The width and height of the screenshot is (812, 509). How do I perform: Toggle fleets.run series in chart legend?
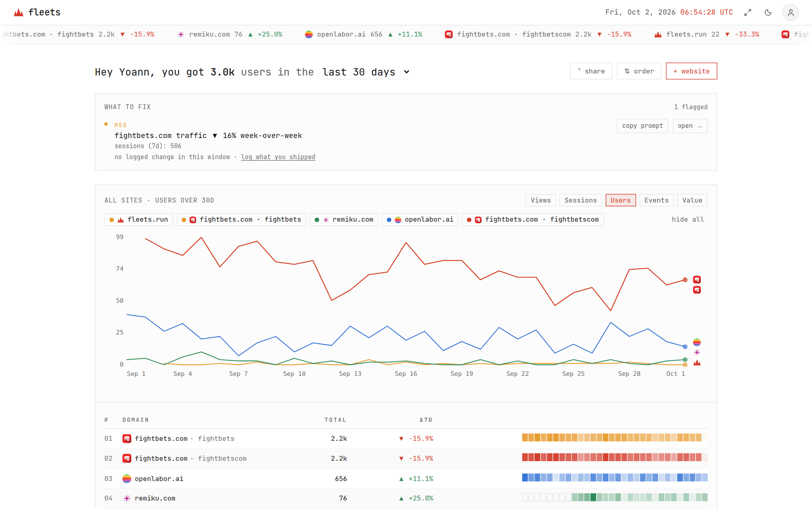139,220
